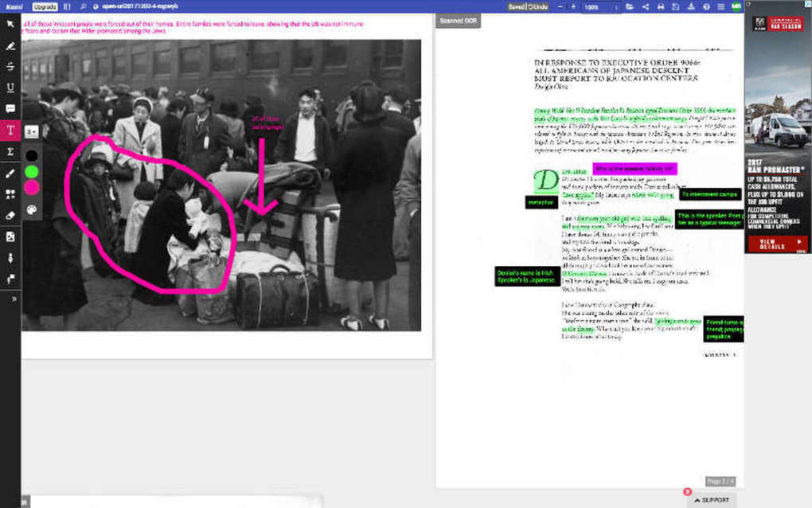Click the pink text annotation above photo

pos(193,27)
